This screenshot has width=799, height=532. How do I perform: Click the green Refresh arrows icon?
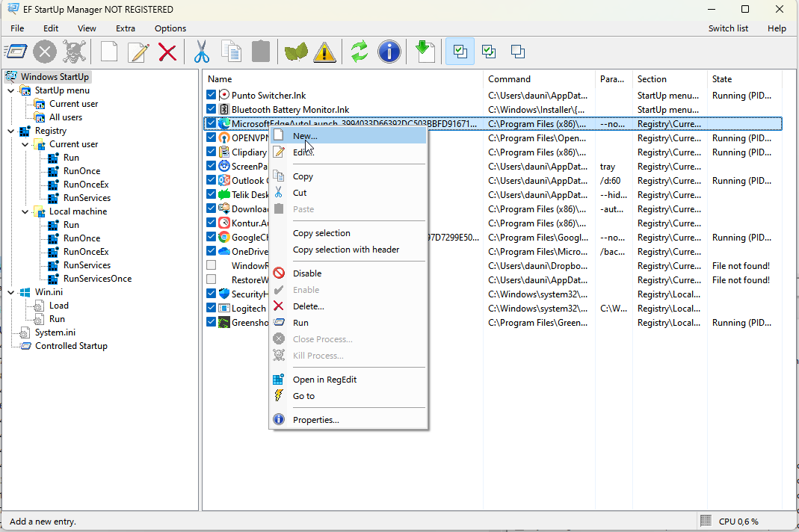(360, 52)
